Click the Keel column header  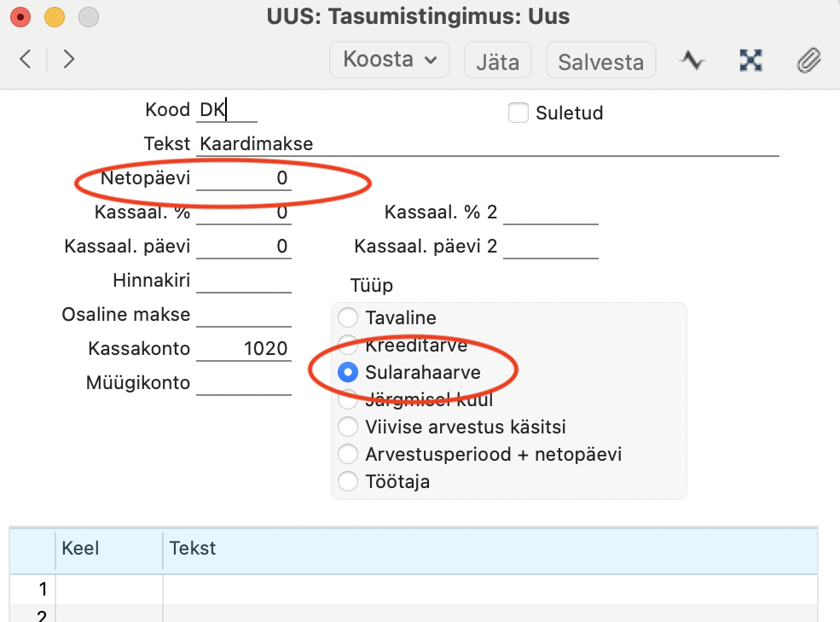(x=109, y=549)
